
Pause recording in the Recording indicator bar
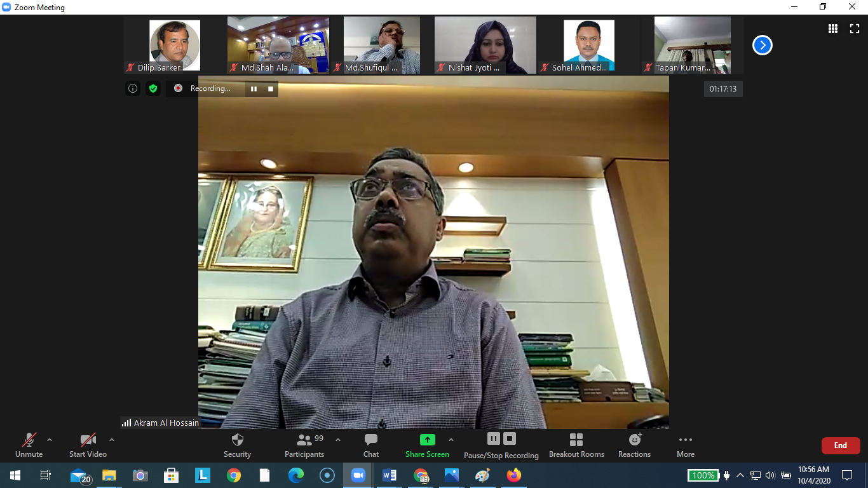click(x=254, y=89)
